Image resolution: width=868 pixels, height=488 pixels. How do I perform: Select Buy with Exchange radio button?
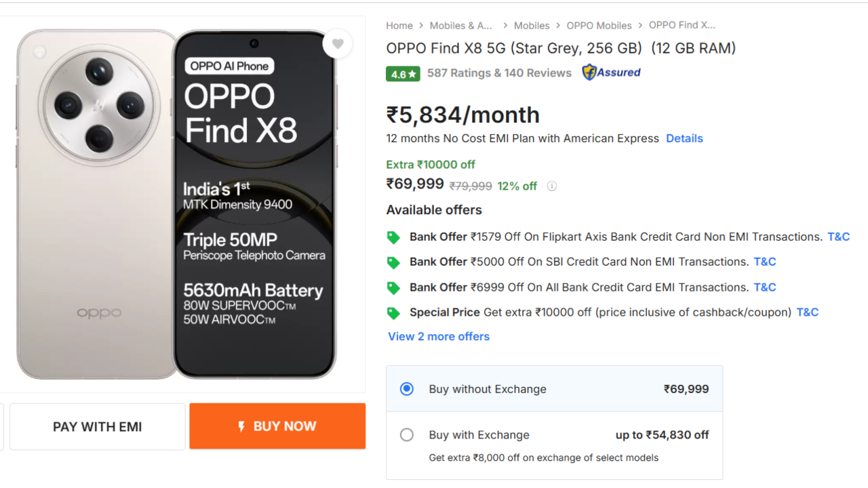[407, 435]
